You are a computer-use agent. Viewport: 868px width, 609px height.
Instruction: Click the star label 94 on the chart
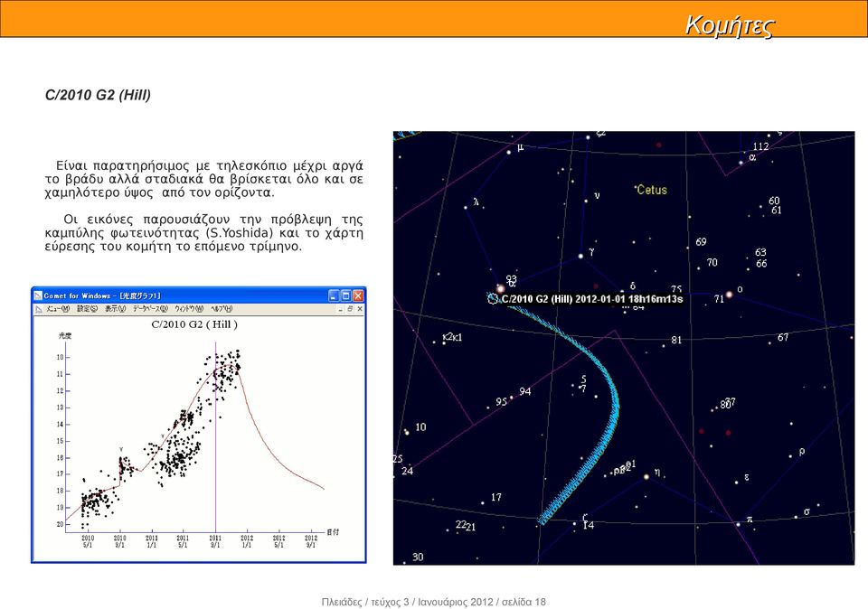[524, 391]
